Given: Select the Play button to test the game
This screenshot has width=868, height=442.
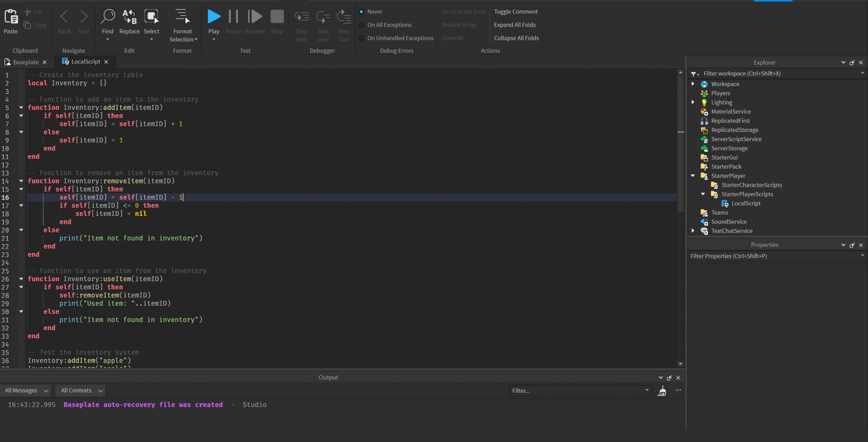Looking at the screenshot, I should pyautogui.click(x=214, y=18).
